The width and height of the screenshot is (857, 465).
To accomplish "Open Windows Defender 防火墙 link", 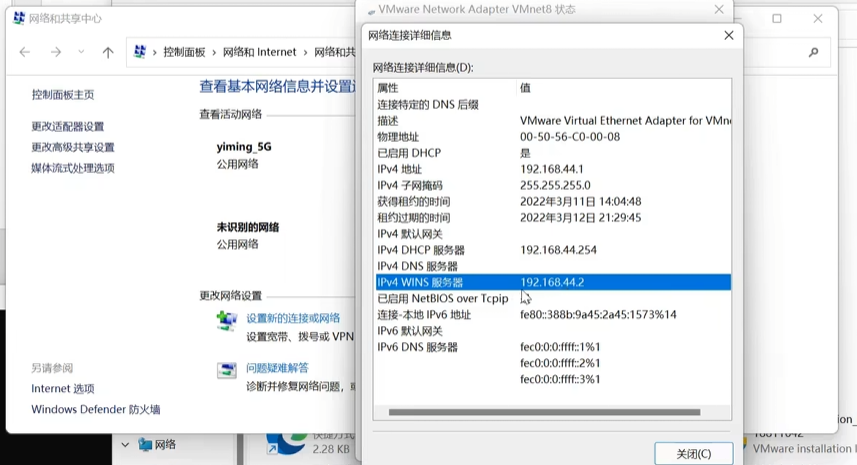I will (95, 409).
